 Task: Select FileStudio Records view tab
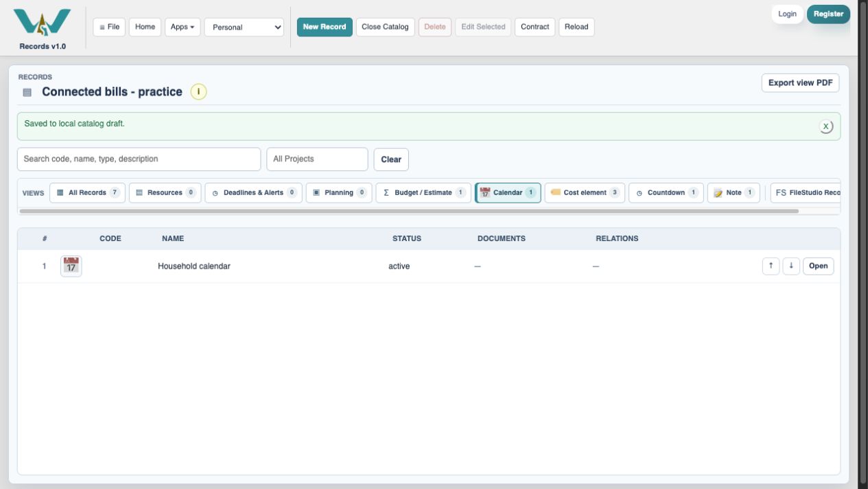(806, 193)
